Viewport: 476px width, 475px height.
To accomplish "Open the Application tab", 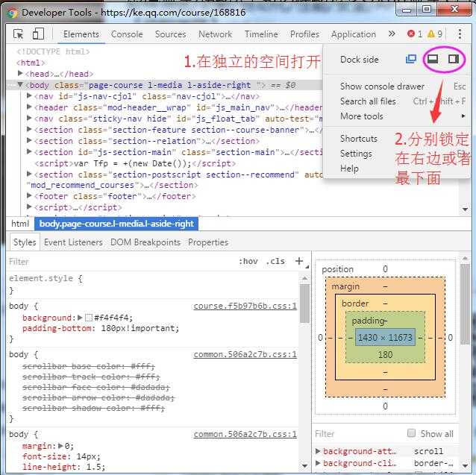I will coord(354,34).
